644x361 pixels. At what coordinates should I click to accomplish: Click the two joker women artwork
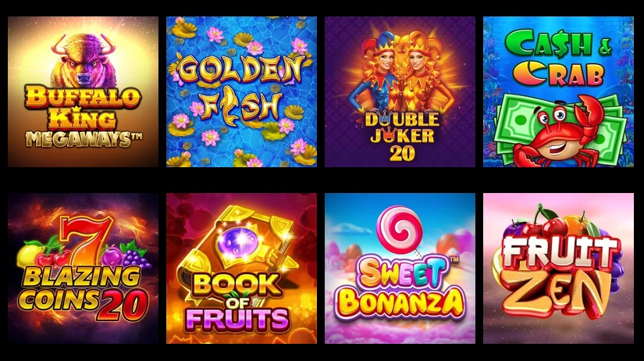(x=401, y=76)
